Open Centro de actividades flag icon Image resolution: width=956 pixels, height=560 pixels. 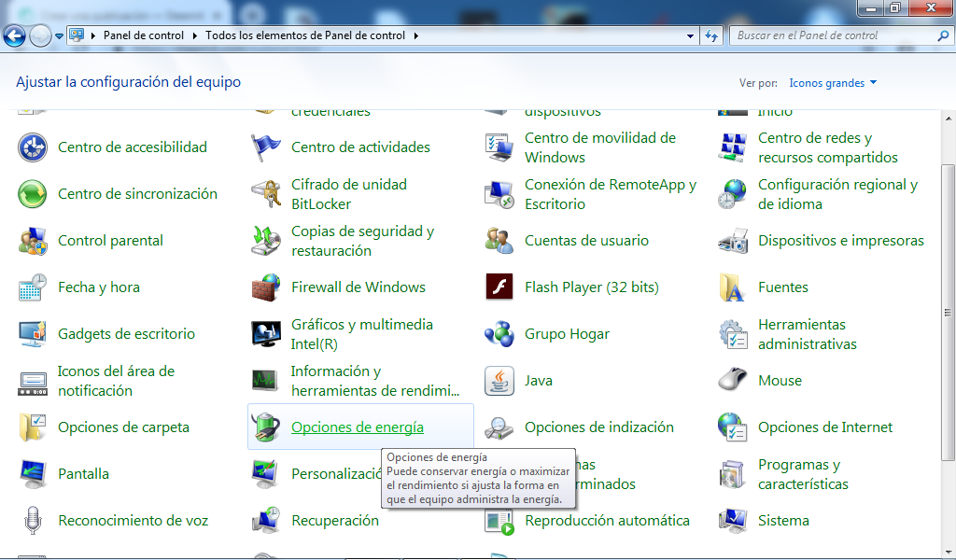(266, 147)
